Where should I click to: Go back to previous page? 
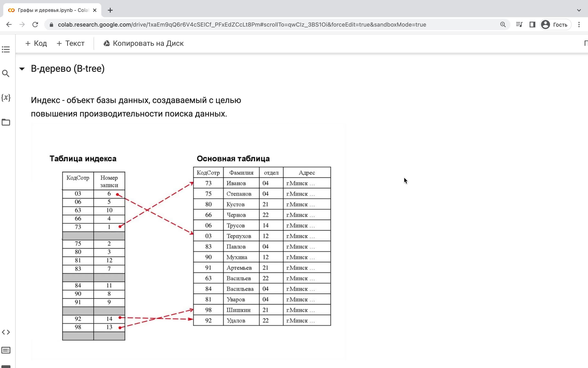click(9, 25)
